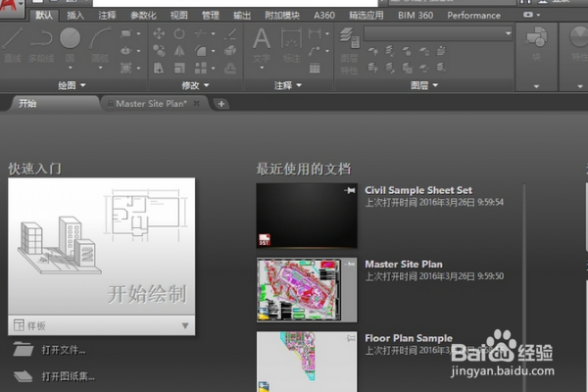Pin the Master Site Plan document

[350, 265]
